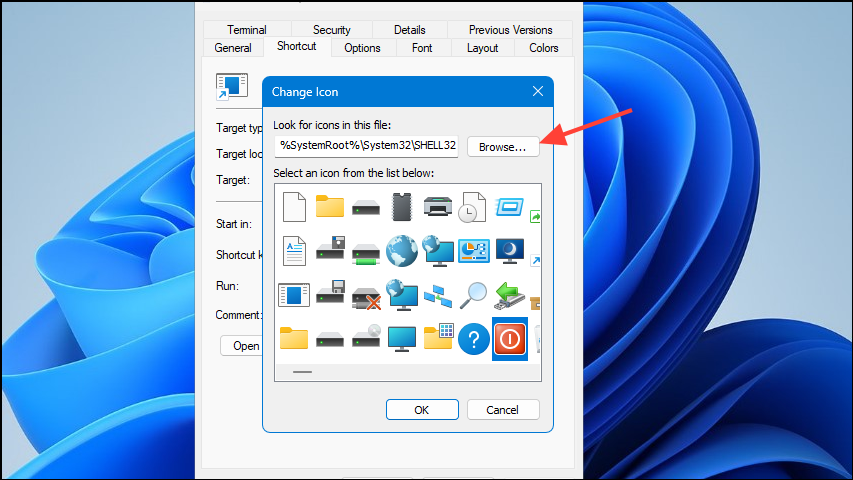853x480 pixels.
Task: Choose the monitor with moon sleep icon
Action: 510,251
